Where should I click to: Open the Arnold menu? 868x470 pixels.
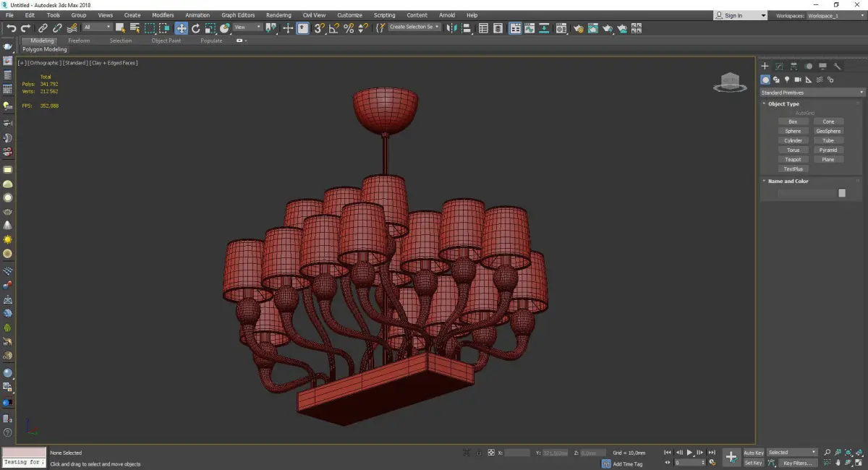click(x=447, y=15)
